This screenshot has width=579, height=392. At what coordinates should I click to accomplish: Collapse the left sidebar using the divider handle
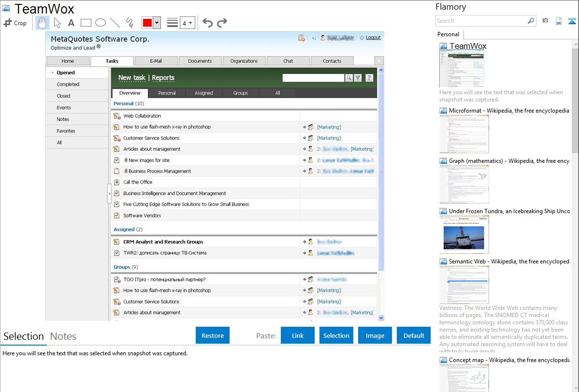click(109, 193)
